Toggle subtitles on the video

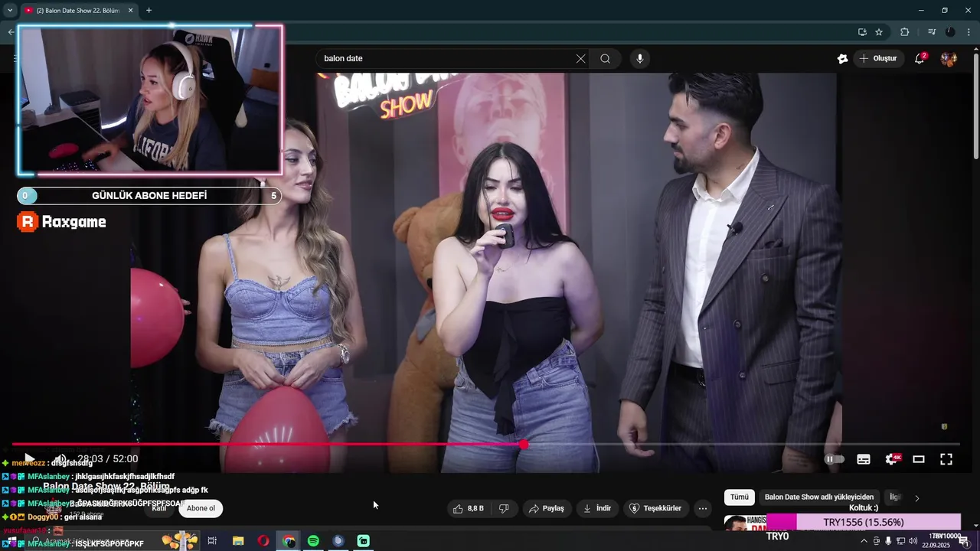(864, 459)
